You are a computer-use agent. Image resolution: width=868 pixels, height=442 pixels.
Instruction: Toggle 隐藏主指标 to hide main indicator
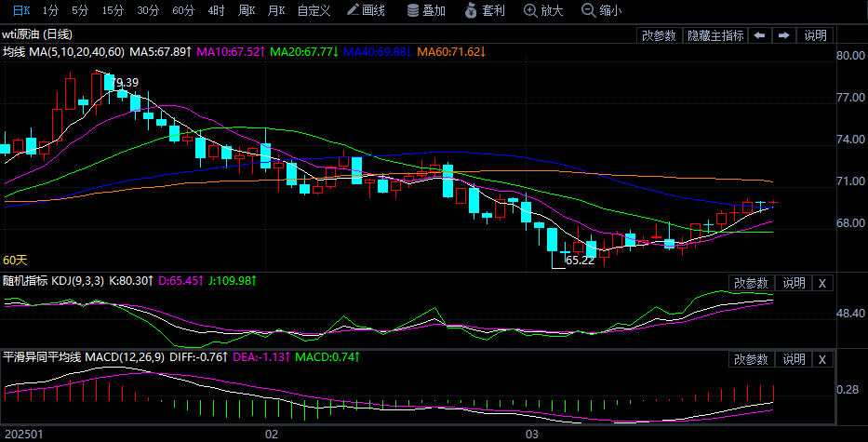pyautogui.click(x=715, y=35)
